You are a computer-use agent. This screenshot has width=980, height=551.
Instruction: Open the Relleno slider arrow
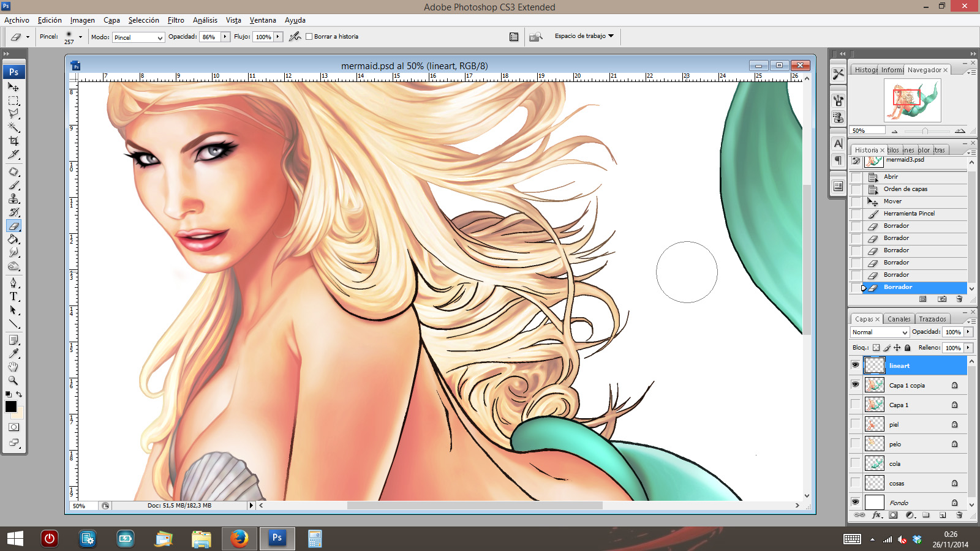click(x=968, y=348)
